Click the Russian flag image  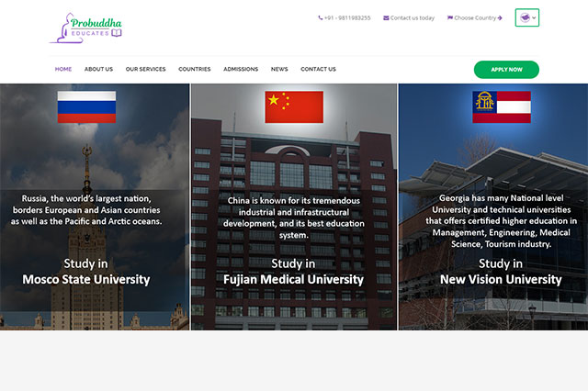click(86, 107)
